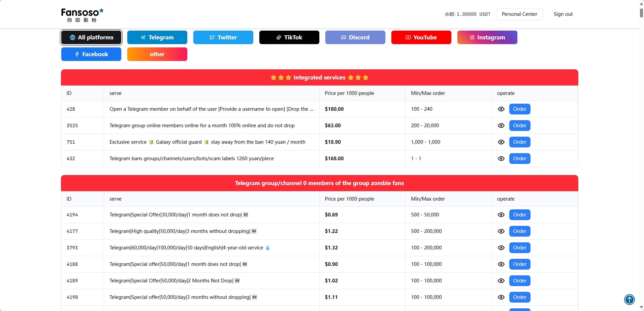644x311 pixels.
Task: Click the back-to-top arrow icon
Action: pos(629,299)
